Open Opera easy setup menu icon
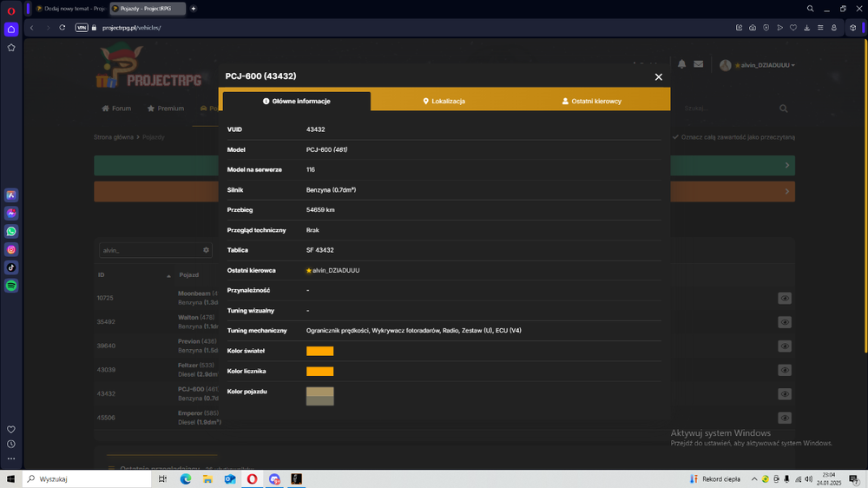This screenshot has height=488, width=868. (x=820, y=28)
